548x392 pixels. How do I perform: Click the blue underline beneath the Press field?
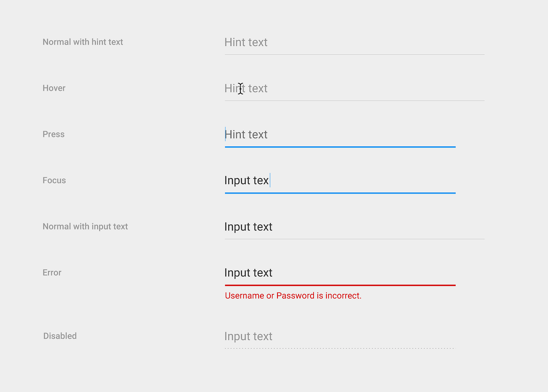(340, 147)
